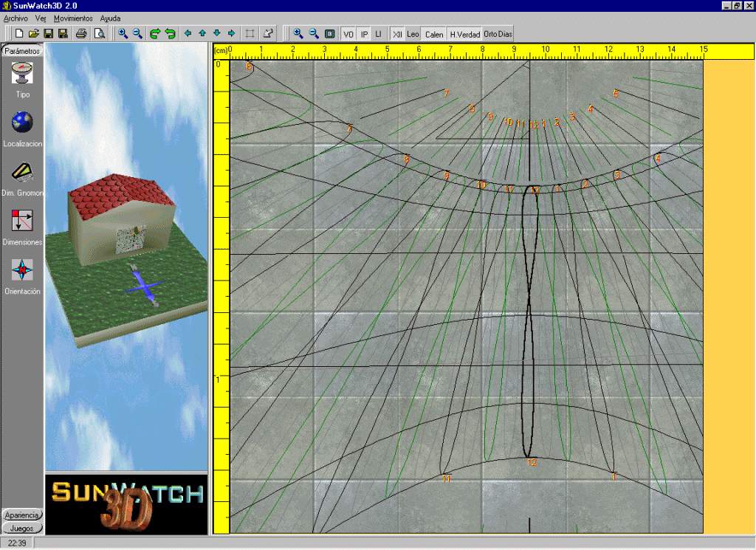Switch to the Apariencia panel tab
Image resolution: width=756 pixels, height=550 pixels.
click(x=22, y=515)
